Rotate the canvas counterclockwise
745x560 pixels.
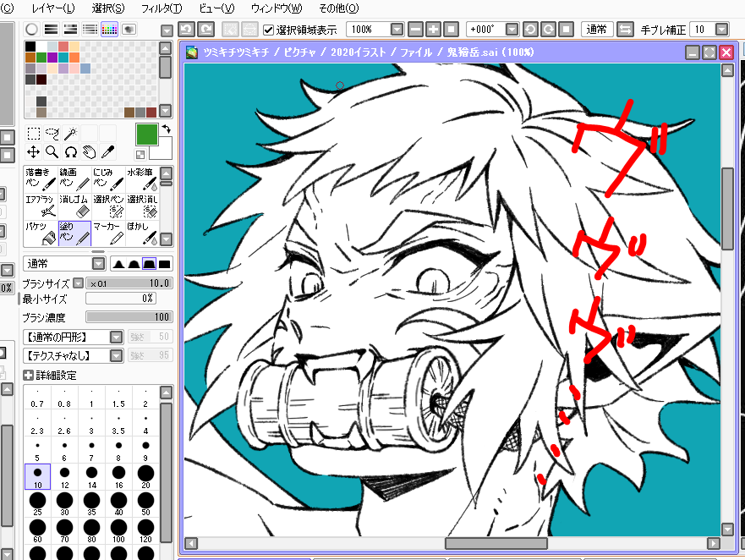(x=529, y=30)
